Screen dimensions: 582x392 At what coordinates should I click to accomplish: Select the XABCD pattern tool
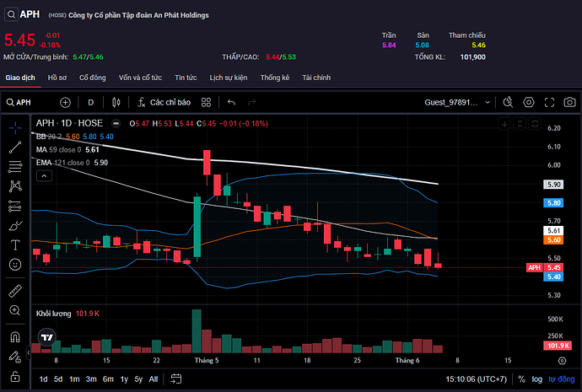coord(15,185)
